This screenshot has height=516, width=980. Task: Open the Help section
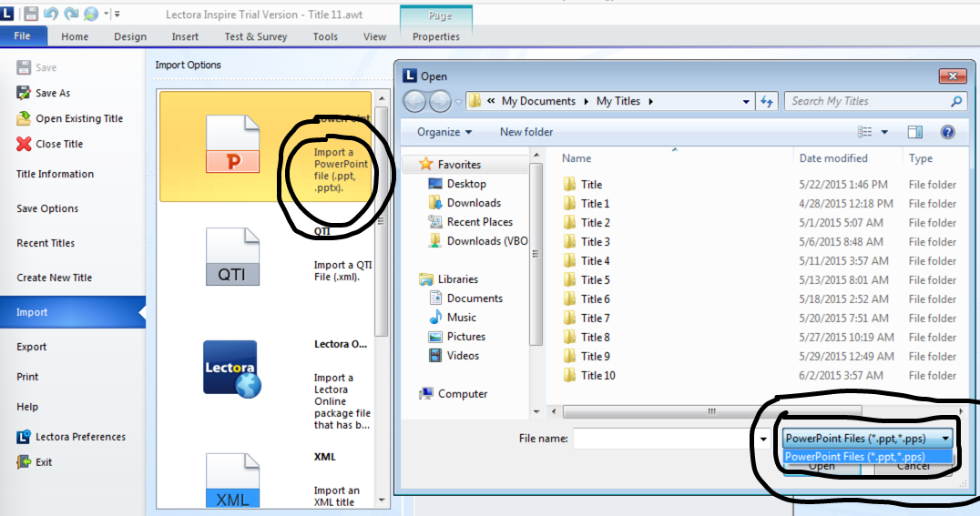click(27, 407)
